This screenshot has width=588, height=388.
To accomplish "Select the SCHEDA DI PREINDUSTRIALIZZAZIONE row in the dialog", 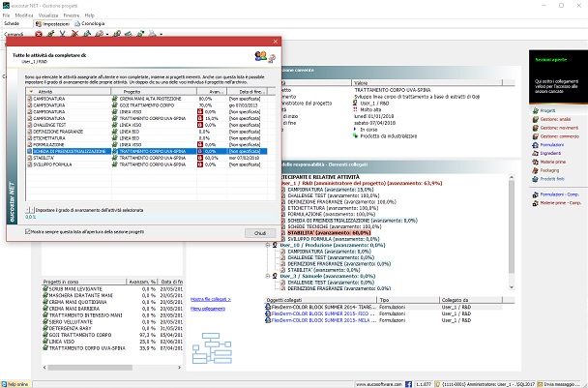I will [x=147, y=151].
